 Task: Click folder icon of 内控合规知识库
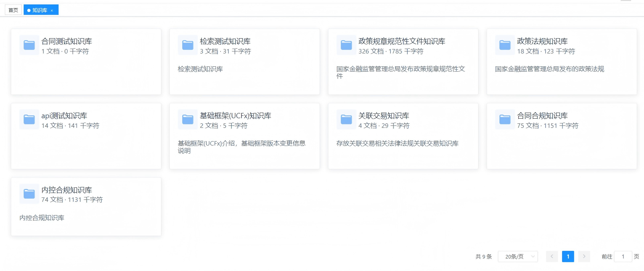pyautogui.click(x=29, y=194)
